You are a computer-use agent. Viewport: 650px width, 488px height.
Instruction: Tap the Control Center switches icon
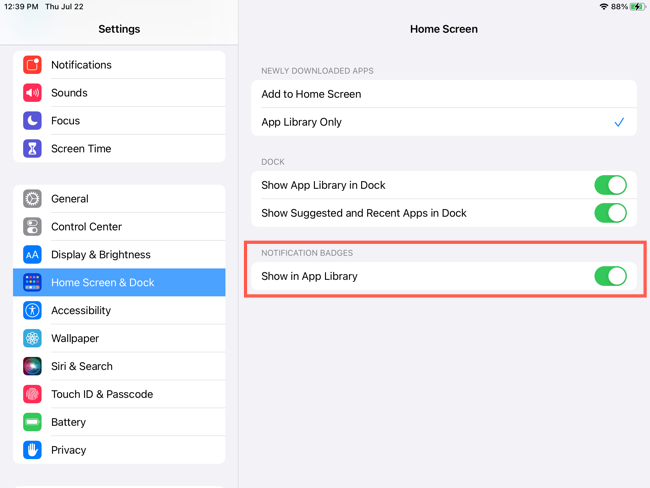tap(32, 227)
